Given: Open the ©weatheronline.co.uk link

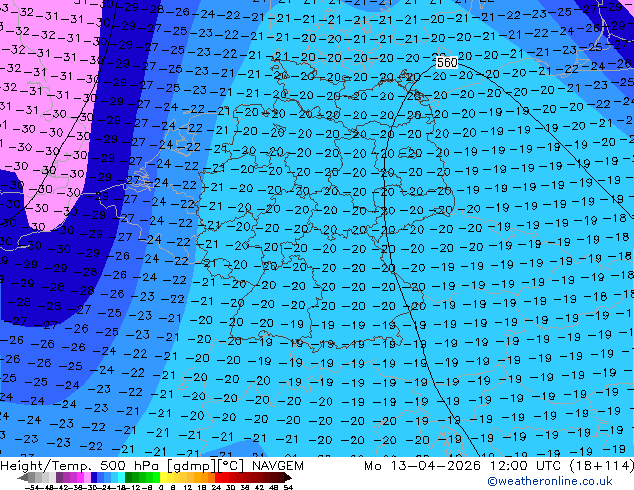Looking at the screenshot, I should pos(550,481).
